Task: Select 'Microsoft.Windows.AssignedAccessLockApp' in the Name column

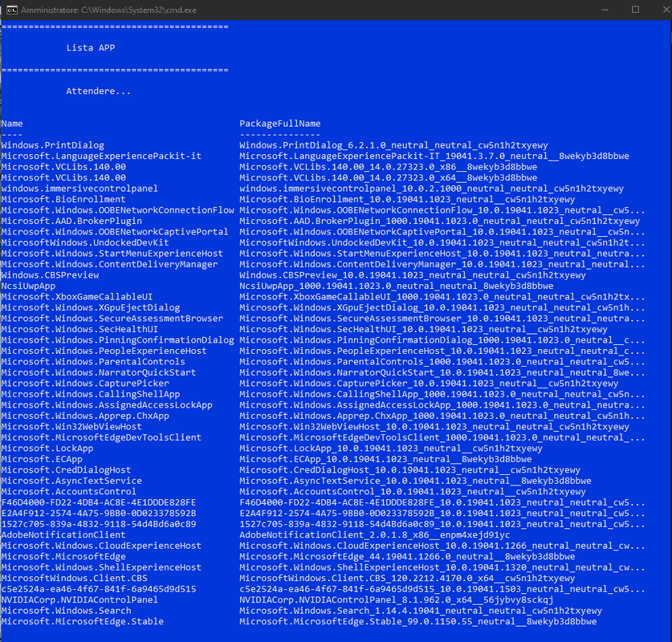Action: pos(107,404)
